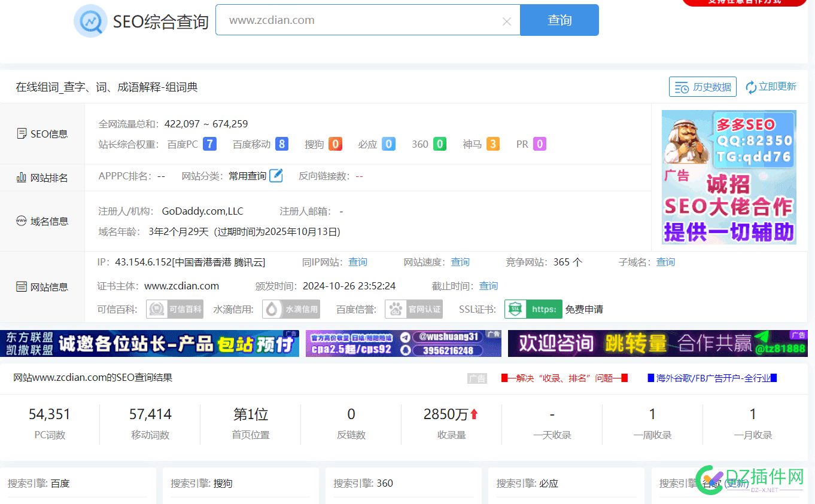Click the 必应 weight badge 0
The width and height of the screenshot is (815, 504).
click(x=389, y=144)
